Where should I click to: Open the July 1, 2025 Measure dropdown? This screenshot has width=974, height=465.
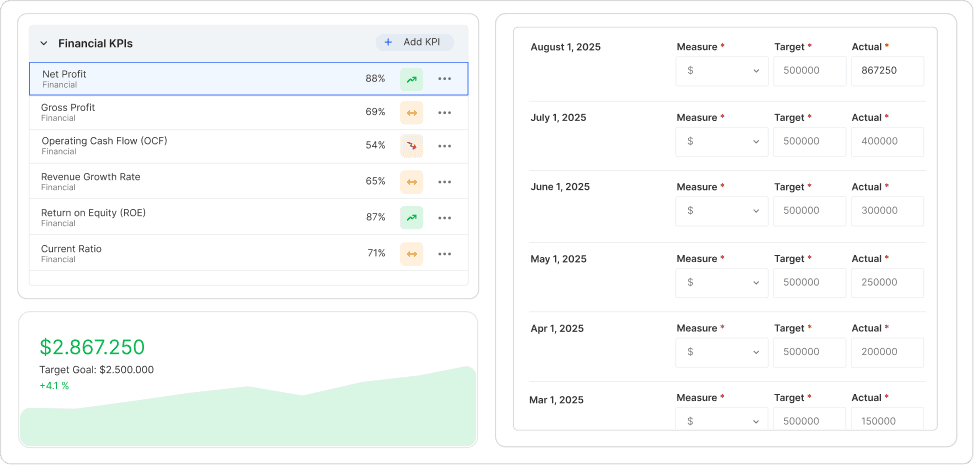[722, 142]
